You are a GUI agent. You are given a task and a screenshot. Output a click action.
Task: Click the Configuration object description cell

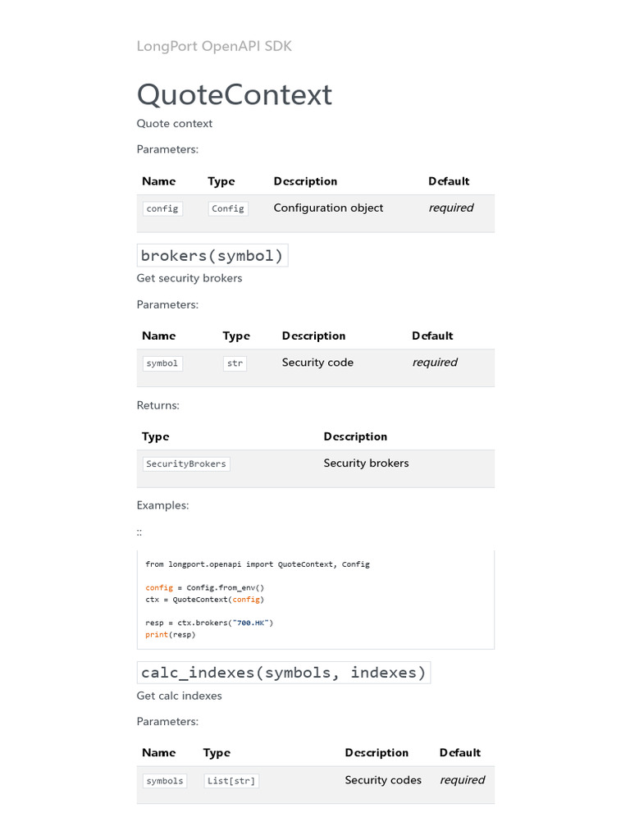point(328,208)
